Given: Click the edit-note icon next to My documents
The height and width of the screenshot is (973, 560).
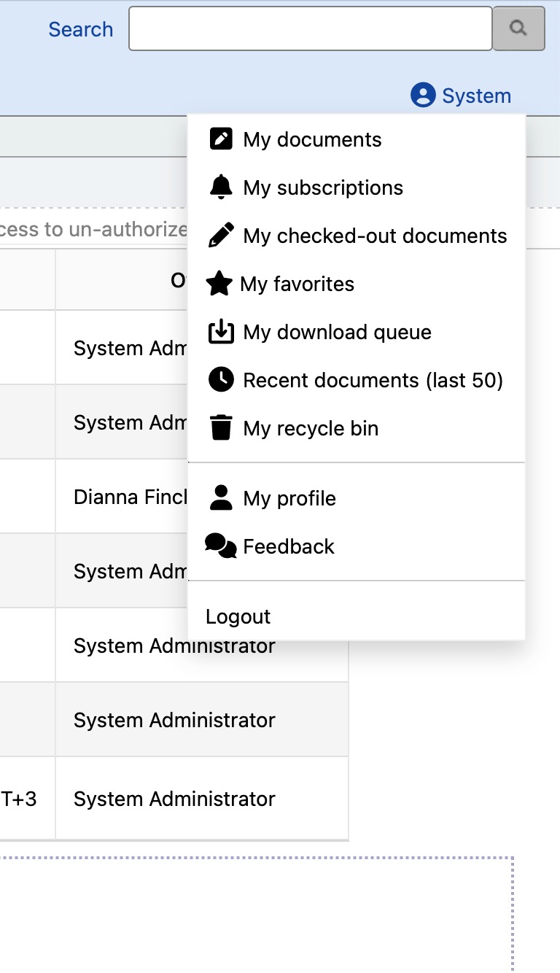Looking at the screenshot, I should point(220,139).
